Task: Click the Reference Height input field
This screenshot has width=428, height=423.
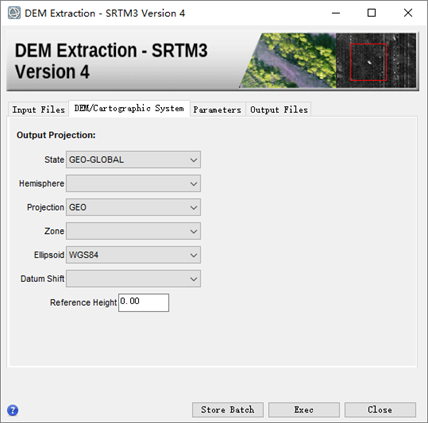Action: [x=144, y=303]
